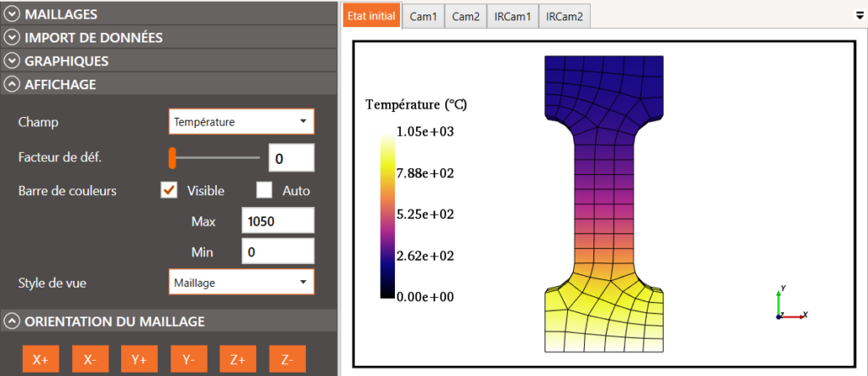Click the 5.25e+02 legend value

tap(426, 215)
